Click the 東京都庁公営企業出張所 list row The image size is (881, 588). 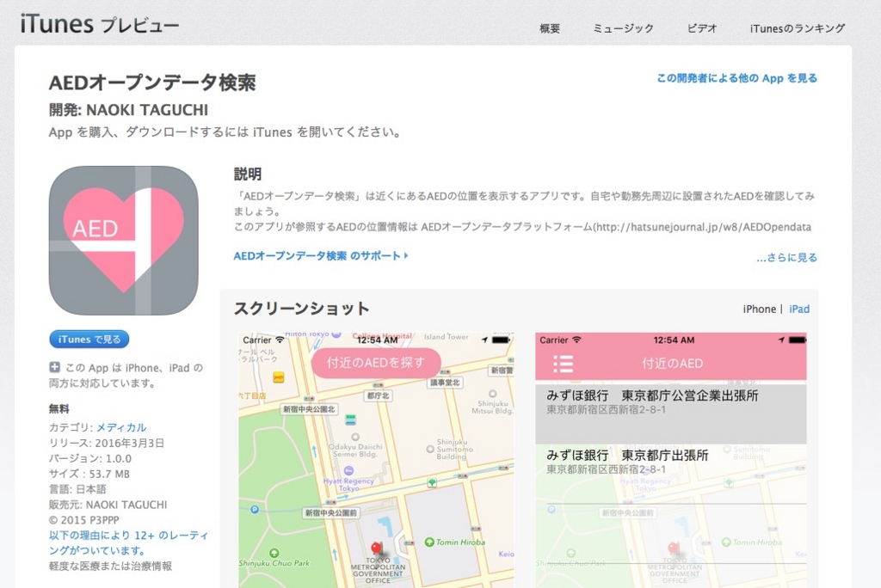pyautogui.click(x=671, y=413)
